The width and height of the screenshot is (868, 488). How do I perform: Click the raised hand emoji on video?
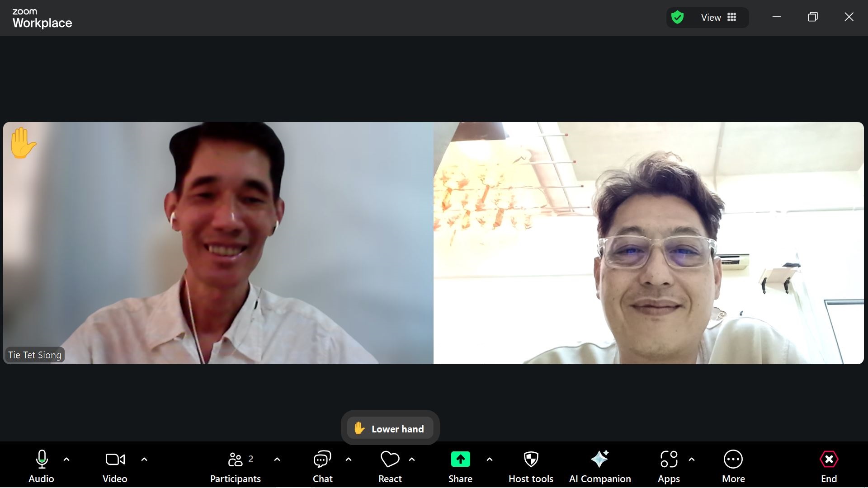[x=23, y=143]
